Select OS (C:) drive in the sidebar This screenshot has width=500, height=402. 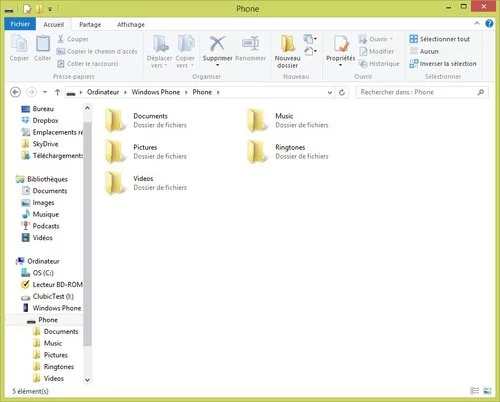(x=37, y=273)
